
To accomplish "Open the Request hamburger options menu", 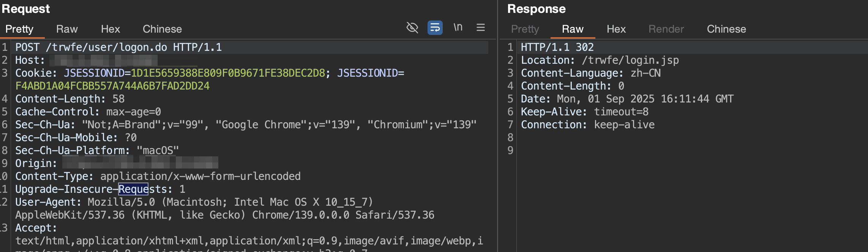I will (481, 28).
